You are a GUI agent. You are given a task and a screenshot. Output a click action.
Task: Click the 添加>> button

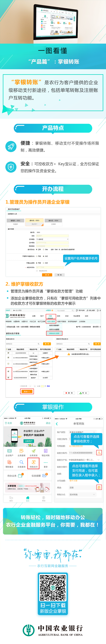click(27, 392)
